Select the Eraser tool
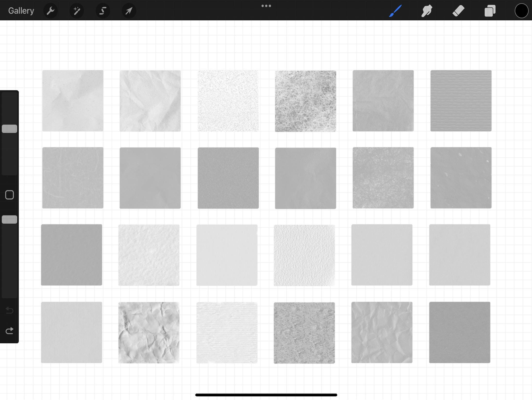This screenshot has height=400, width=532. (458, 11)
